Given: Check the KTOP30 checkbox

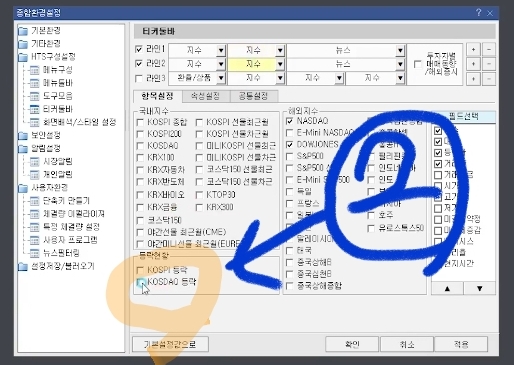Looking at the screenshot, I should pos(199,195).
